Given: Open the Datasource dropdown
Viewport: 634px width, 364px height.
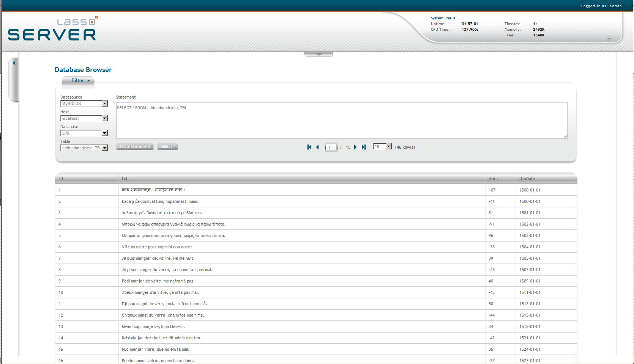Looking at the screenshot, I should pyautogui.click(x=104, y=104).
